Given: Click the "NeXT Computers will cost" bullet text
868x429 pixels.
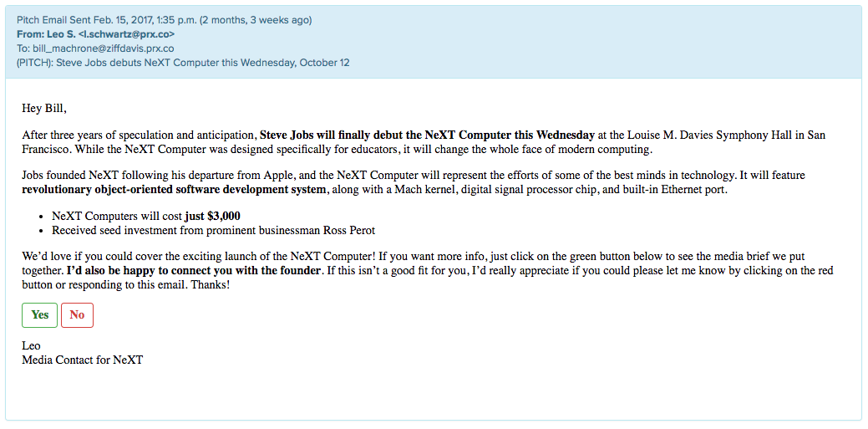Looking at the screenshot, I should pos(117,216).
